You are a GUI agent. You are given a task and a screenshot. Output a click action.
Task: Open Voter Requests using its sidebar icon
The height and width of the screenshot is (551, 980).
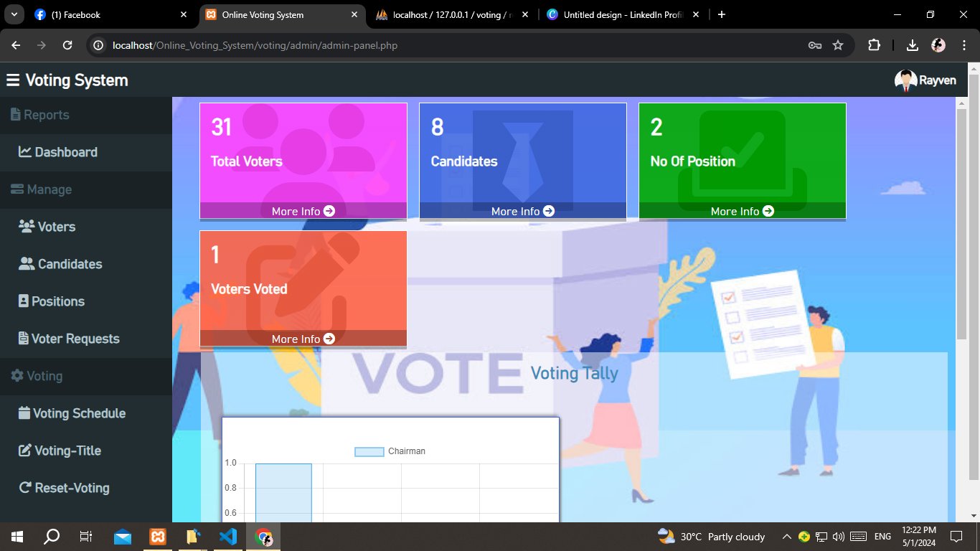tap(27, 339)
